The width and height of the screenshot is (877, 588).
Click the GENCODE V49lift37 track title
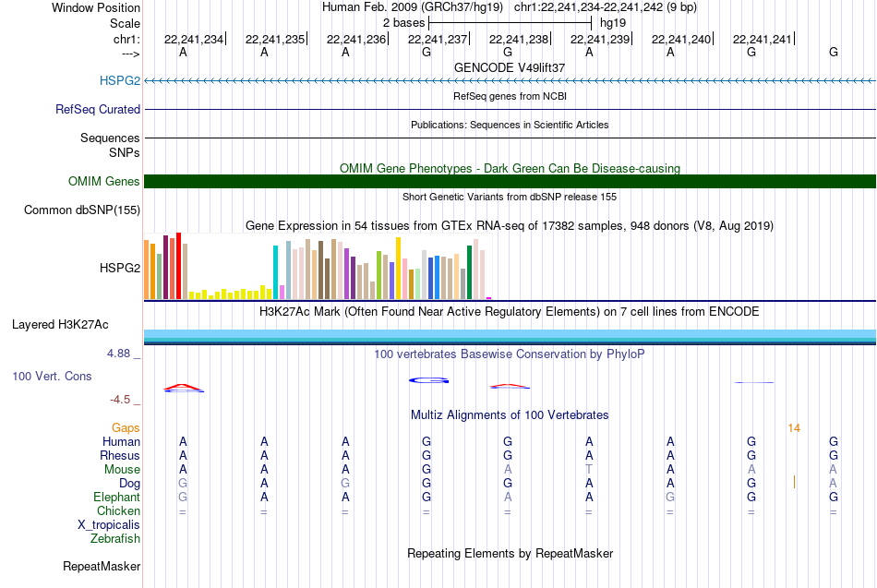click(x=510, y=67)
